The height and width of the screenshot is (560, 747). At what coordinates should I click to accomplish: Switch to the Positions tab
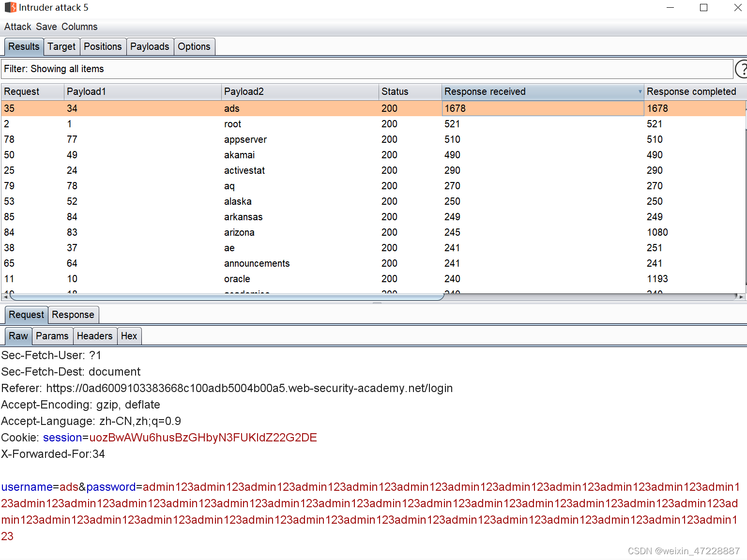click(103, 46)
